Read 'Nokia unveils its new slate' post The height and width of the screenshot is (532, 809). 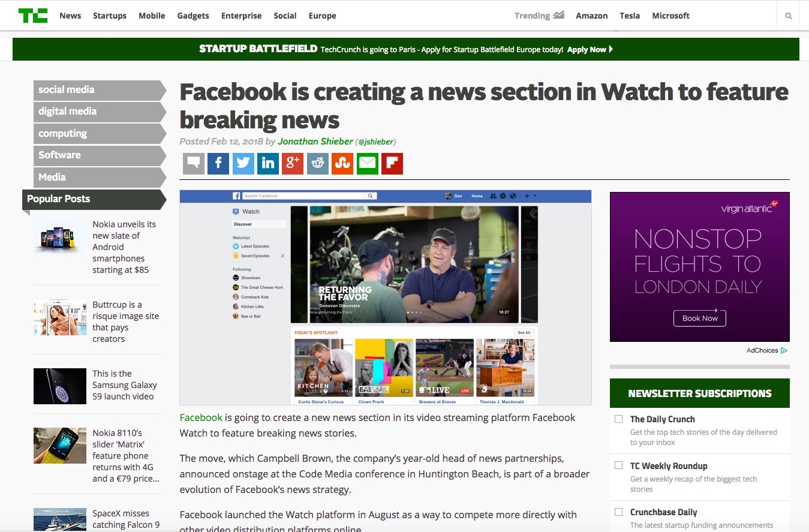pos(124,247)
